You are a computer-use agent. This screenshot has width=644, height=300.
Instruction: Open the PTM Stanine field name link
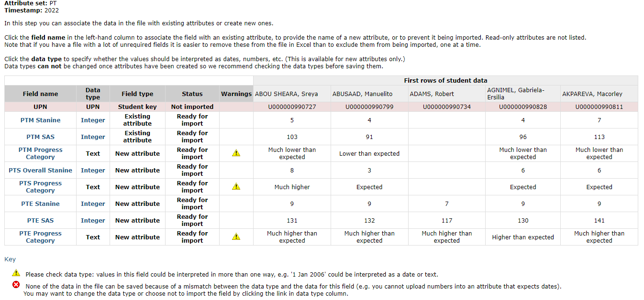pos(40,120)
